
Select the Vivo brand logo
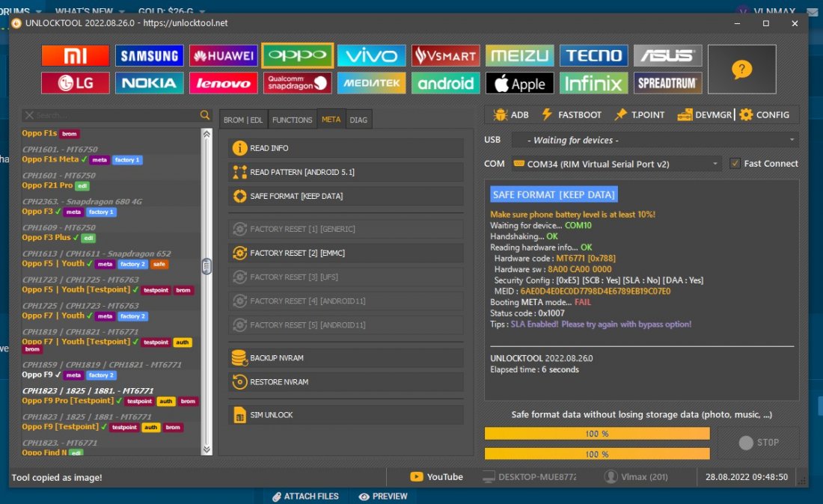coord(372,55)
